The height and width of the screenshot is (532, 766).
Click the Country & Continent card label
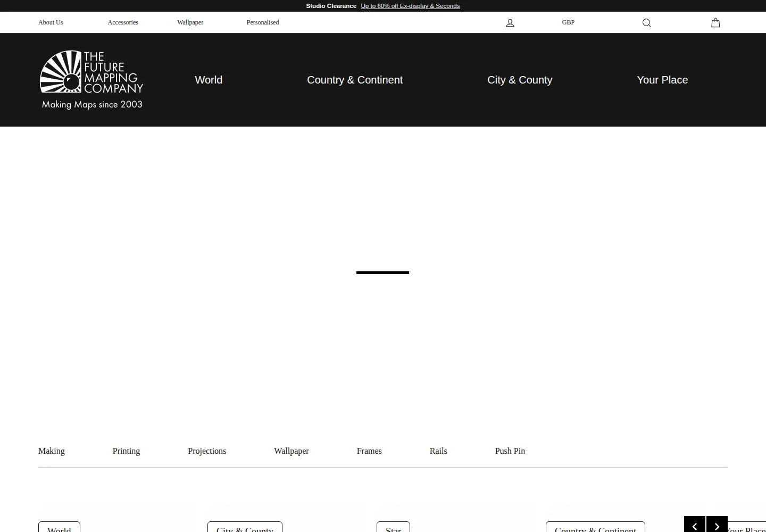click(595, 527)
